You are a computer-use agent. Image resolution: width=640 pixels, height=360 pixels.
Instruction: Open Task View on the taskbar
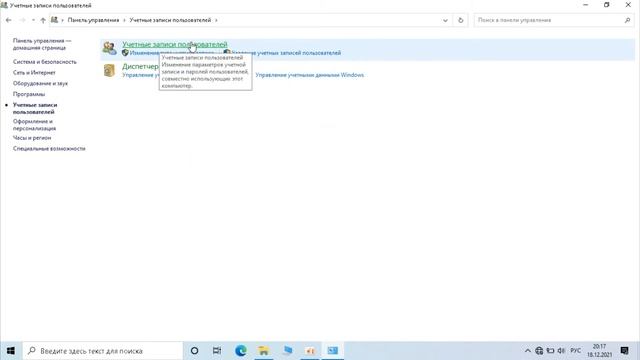[217, 351]
